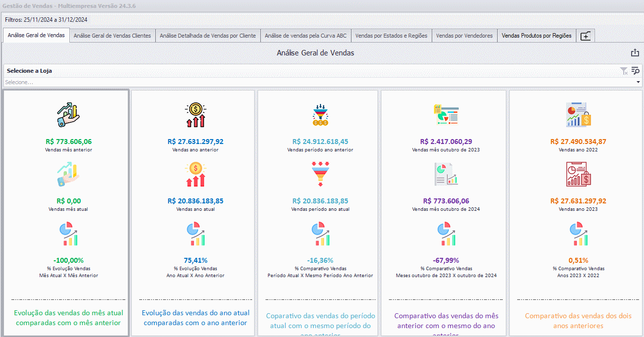The height and width of the screenshot is (337, 644).
Task: Click report icon above Vendas mês outubro de 2023
Action: [x=446, y=115]
